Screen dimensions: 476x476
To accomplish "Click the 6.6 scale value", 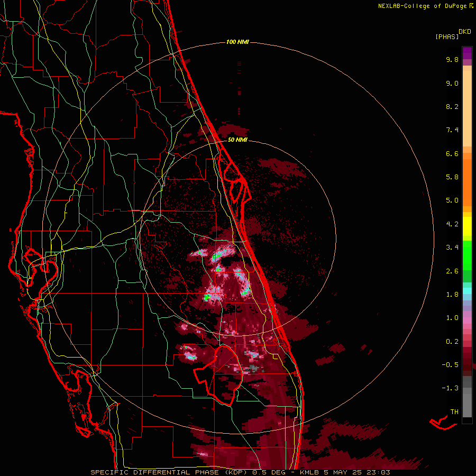I will click(x=452, y=153).
